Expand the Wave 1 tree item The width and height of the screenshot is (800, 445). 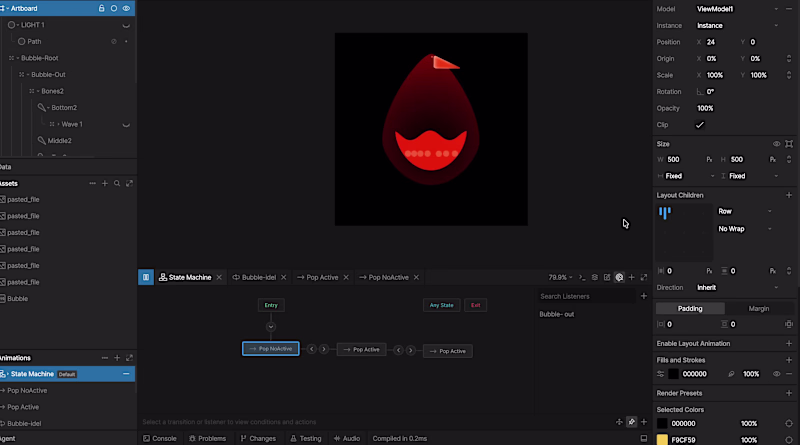(x=58, y=125)
